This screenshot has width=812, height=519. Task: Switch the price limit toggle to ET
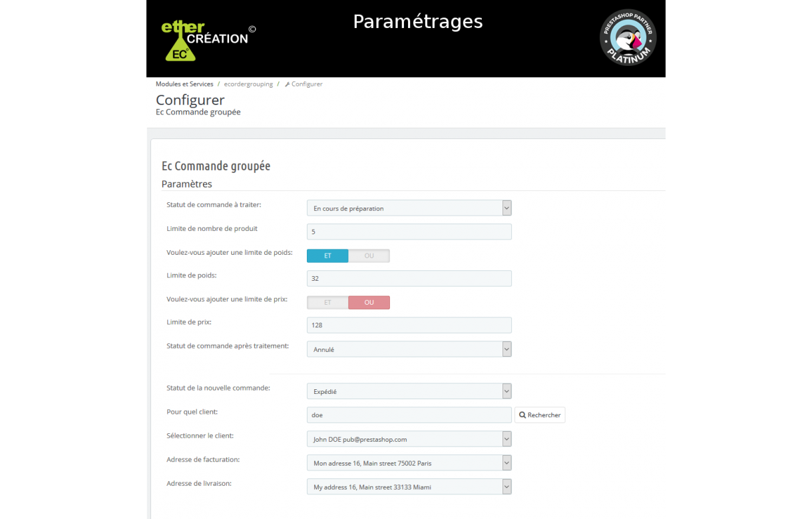click(327, 302)
